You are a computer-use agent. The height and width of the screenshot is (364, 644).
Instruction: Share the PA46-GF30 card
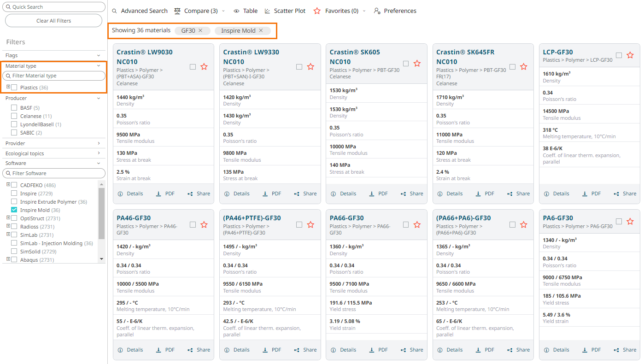199,350
